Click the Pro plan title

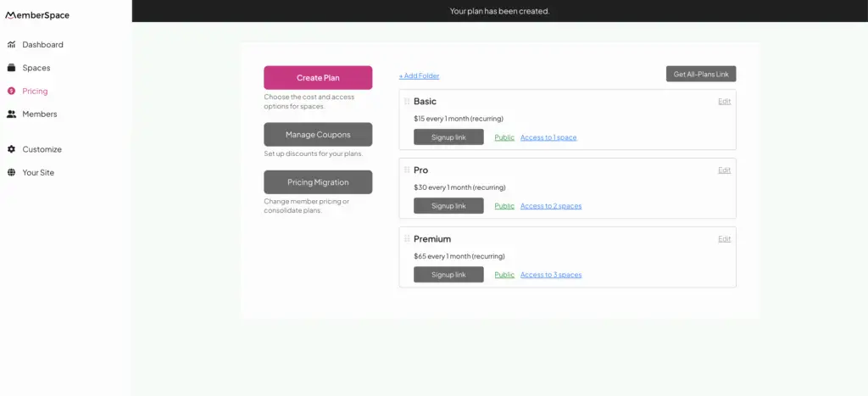pos(420,170)
